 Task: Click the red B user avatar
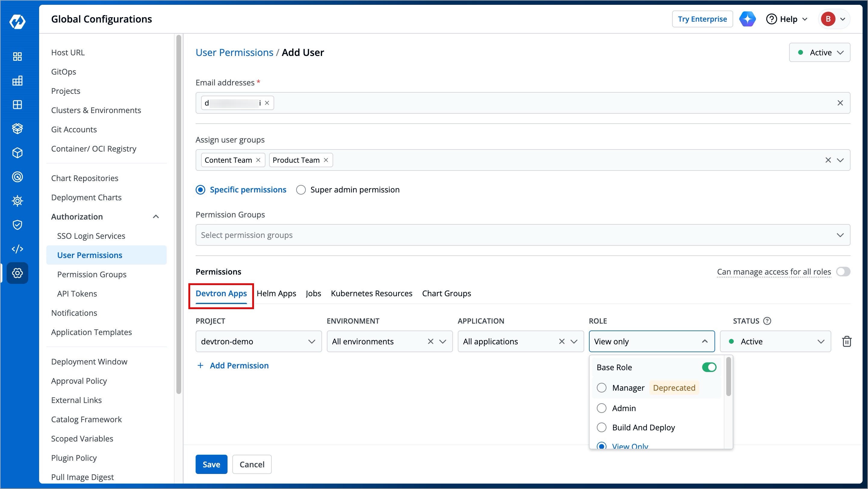(x=828, y=19)
